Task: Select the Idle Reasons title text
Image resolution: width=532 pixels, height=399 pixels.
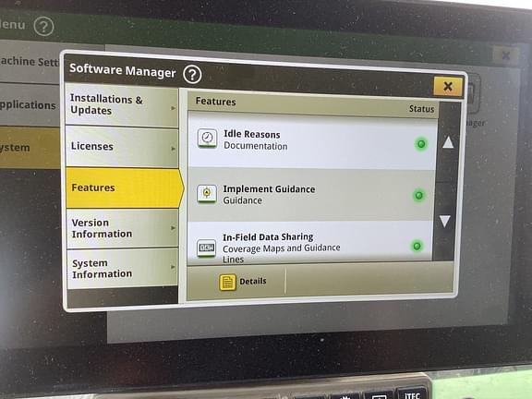Action: coord(252,134)
